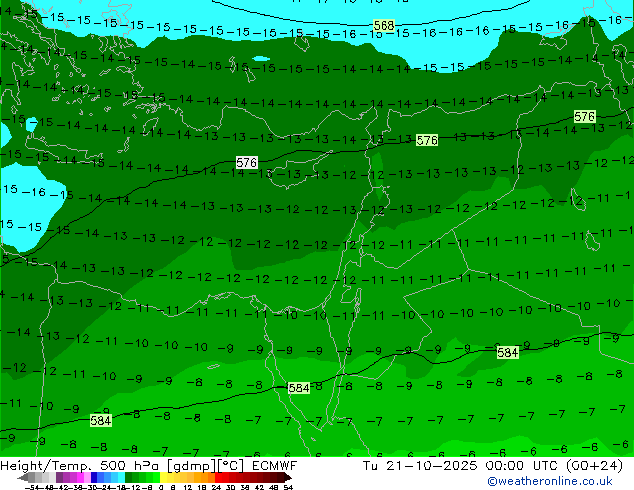Click the bright red legend swatch at 24

[x=218, y=478]
